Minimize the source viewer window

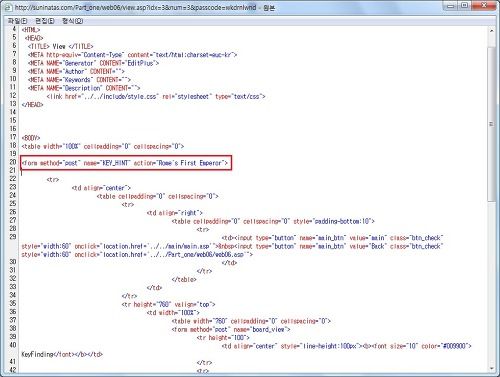tap(451, 6)
